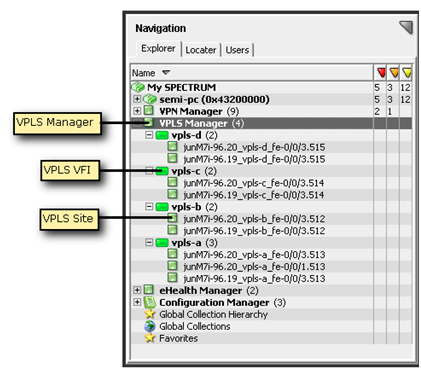
Task: Collapse the vpls-c node
Action: [149, 171]
